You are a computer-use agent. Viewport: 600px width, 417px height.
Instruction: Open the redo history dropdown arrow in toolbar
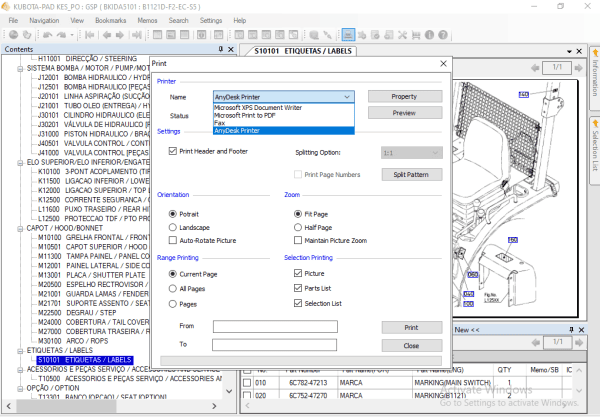(x=72, y=35)
